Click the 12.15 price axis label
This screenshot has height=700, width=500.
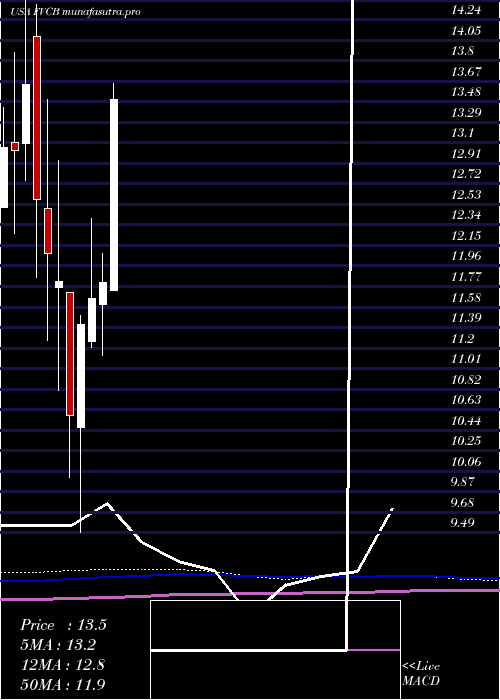point(466,235)
